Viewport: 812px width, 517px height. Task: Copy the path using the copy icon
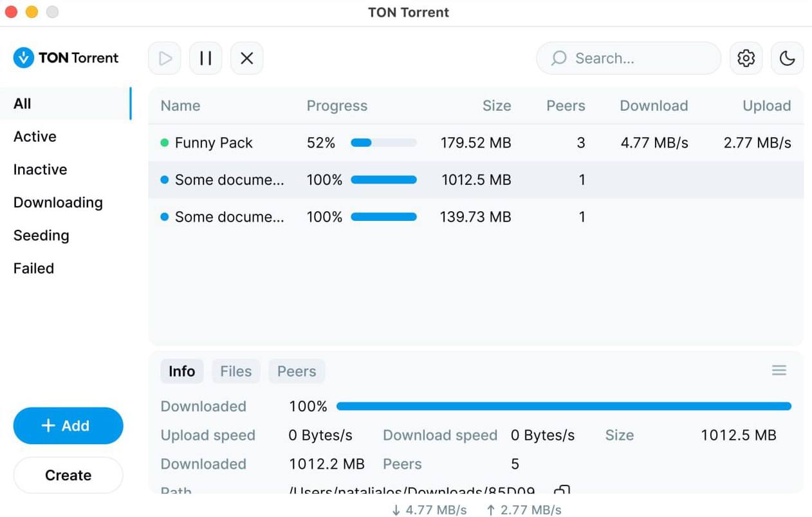tap(562, 491)
